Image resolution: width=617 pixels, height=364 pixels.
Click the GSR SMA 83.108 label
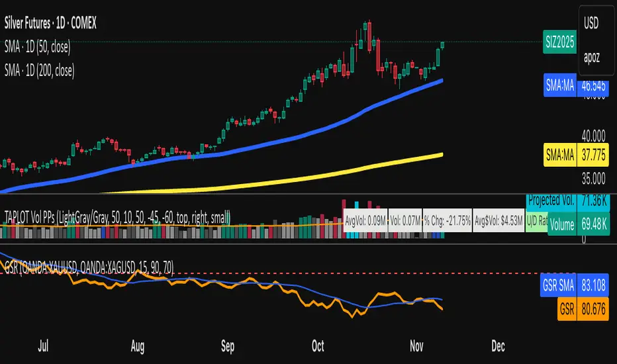point(574,285)
